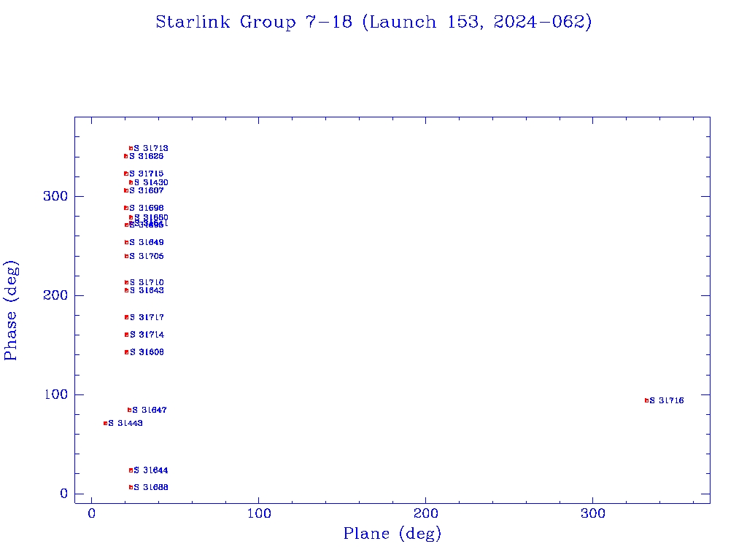This screenshot has height=560, width=747.
Task: Click the Plane axis tick label 200
Action: (x=425, y=514)
